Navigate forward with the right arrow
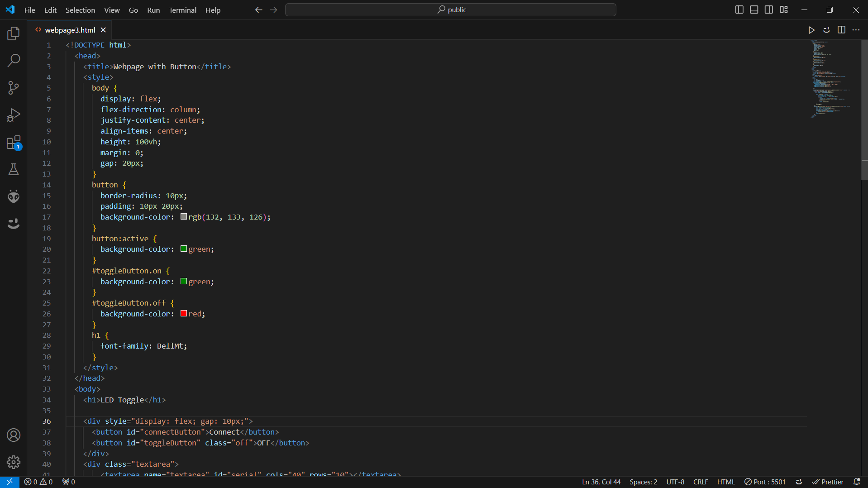 (273, 10)
